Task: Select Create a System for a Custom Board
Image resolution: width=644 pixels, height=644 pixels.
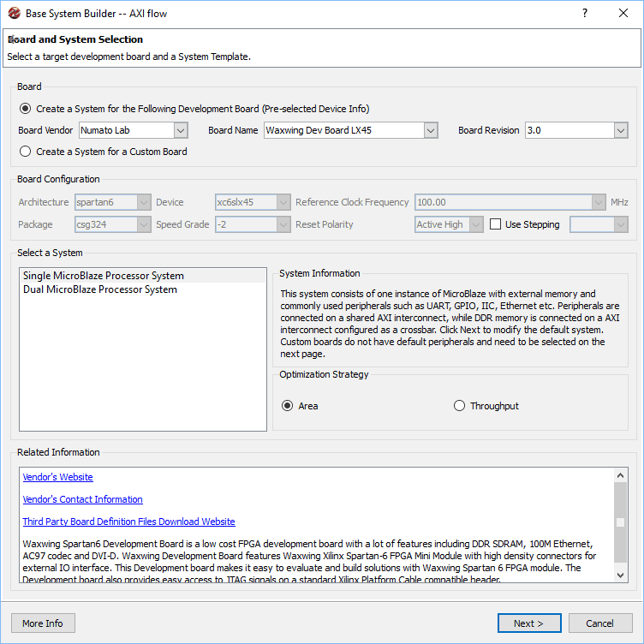Action: [x=26, y=152]
